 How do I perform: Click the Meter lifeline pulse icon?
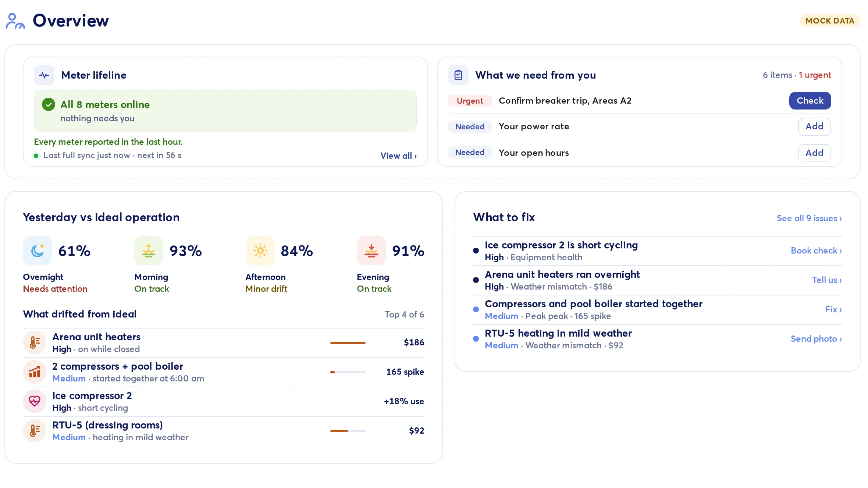44,75
